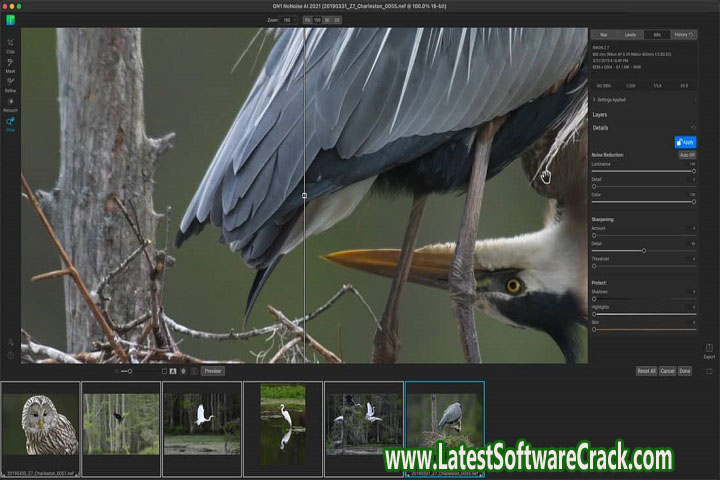
Task: Adjust the Protect Highlights slider
Action: pyautogui.click(x=644, y=314)
